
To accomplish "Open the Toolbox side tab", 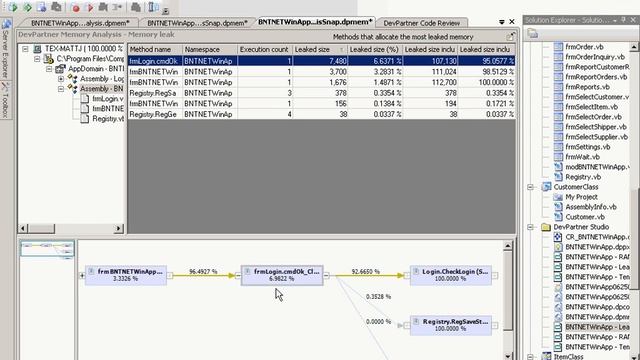I will coord(5,100).
